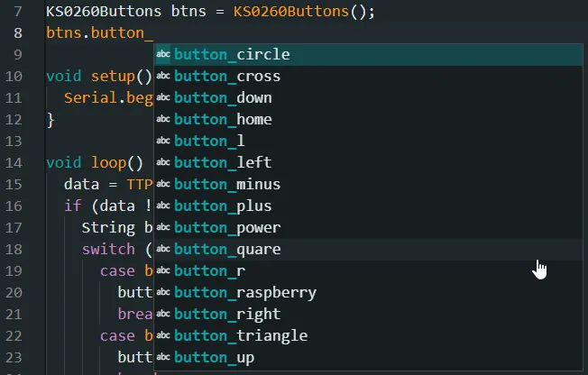Choose button_triangle completion entry
The width and height of the screenshot is (588, 375).
(x=241, y=335)
